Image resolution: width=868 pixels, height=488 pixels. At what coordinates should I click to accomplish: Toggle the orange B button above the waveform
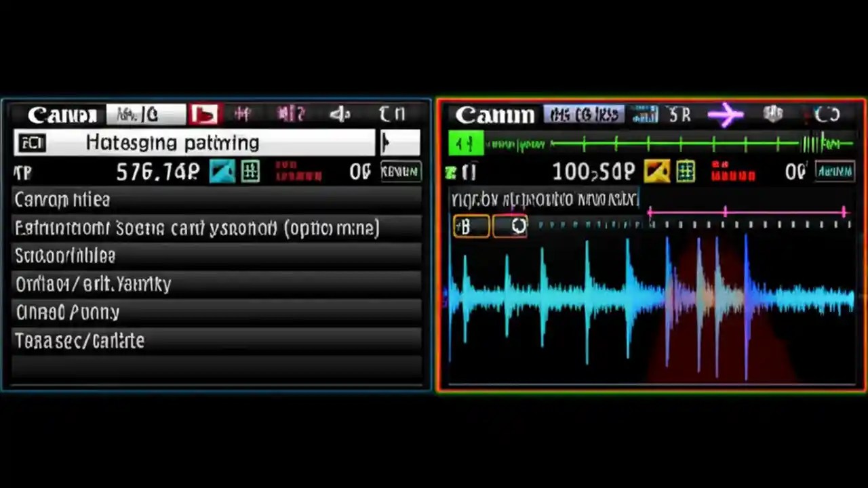470,226
